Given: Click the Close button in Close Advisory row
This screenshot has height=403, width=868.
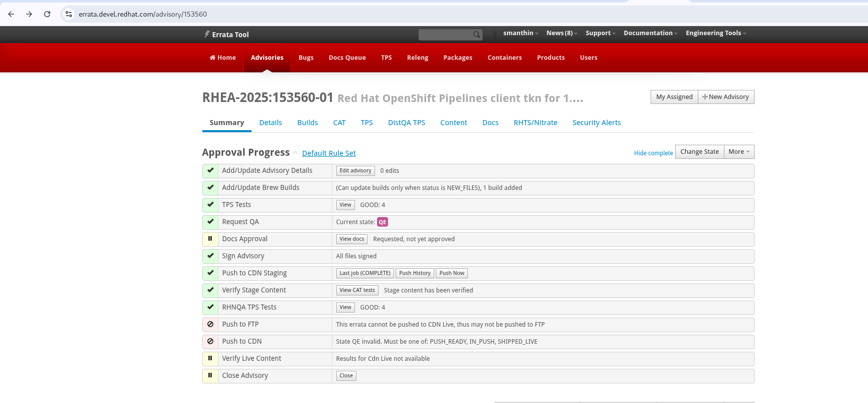Looking at the screenshot, I should pos(346,376).
